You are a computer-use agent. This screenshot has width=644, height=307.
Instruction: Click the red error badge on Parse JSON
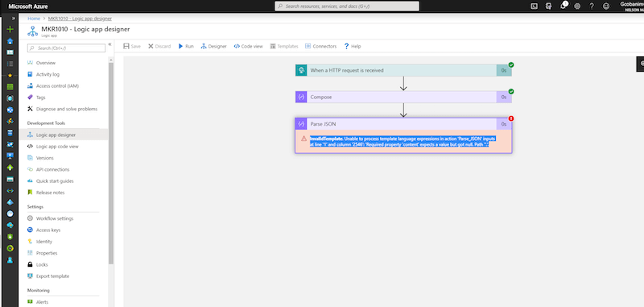tap(511, 118)
